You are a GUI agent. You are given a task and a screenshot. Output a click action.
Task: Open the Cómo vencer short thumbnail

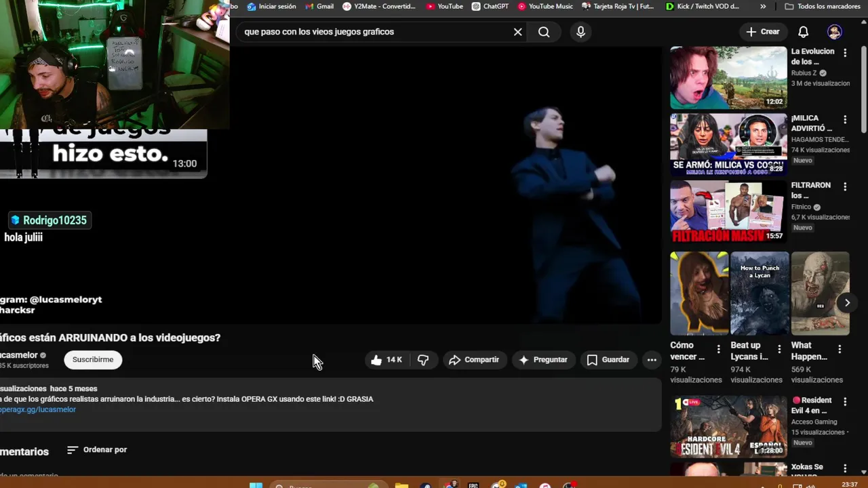pos(699,293)
